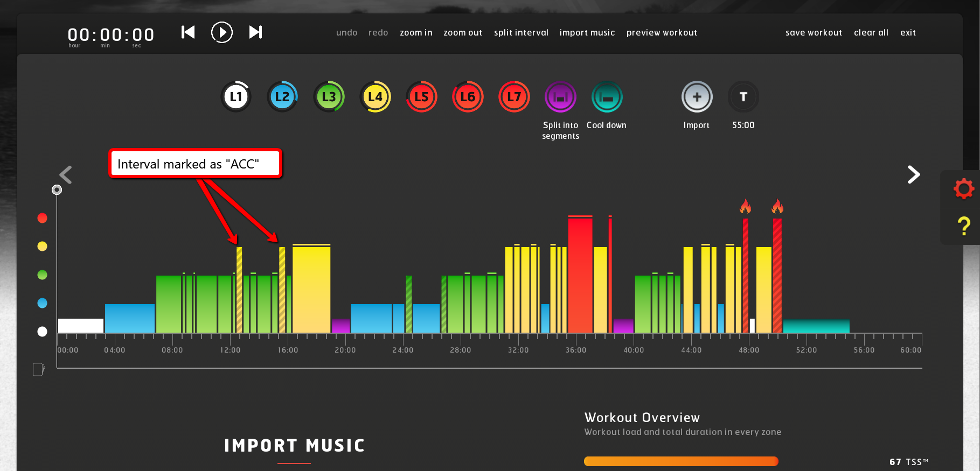Skip to the next interval
980x471 pixels.
pos(255,32)
